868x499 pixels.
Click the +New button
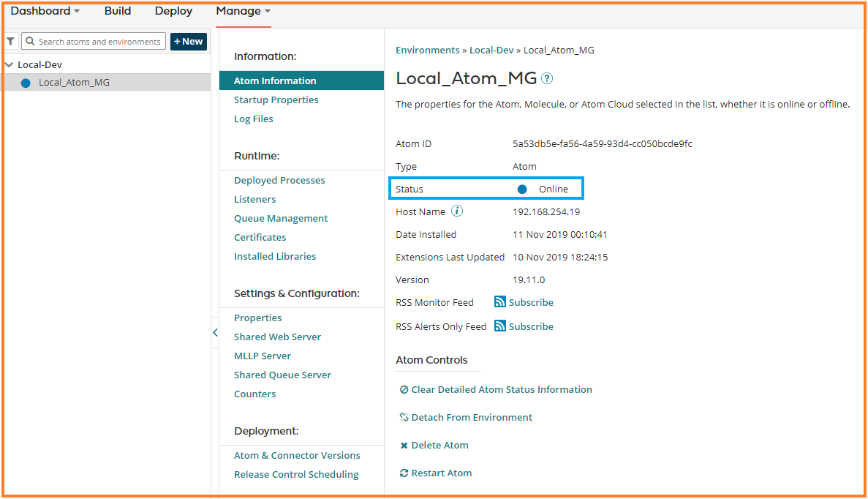pos(189,42)
